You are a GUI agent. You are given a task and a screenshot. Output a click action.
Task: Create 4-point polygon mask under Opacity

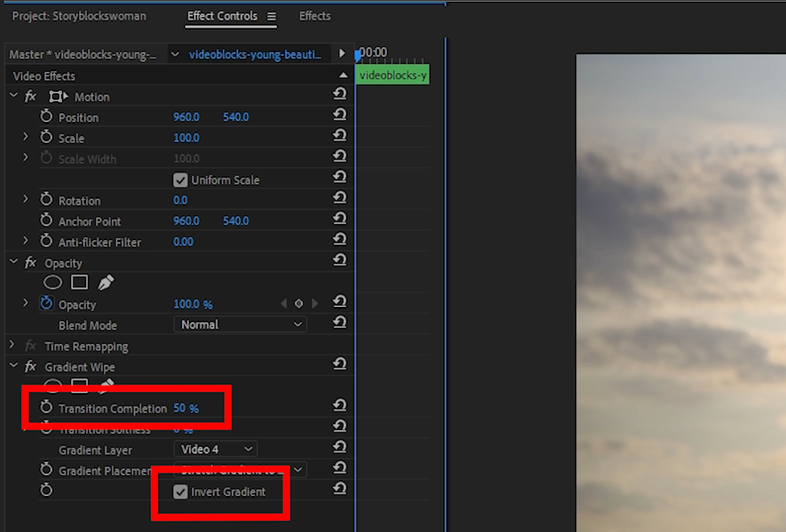[x=79, y=282]
